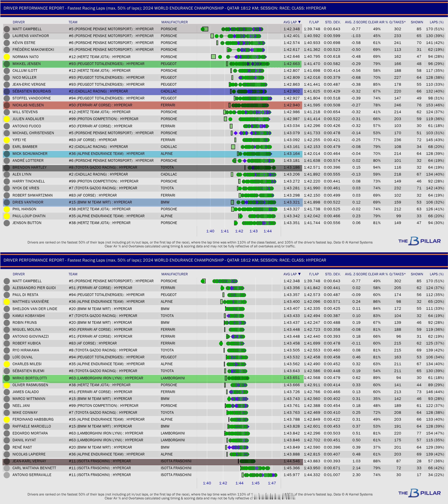Screen dimensions: 448x504
Task: Click z-score value 2.30
Action: tap(357, 475)
